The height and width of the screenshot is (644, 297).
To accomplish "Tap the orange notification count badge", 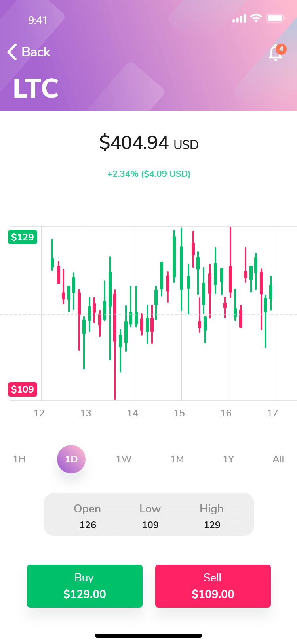I will (x=281, y=49).
